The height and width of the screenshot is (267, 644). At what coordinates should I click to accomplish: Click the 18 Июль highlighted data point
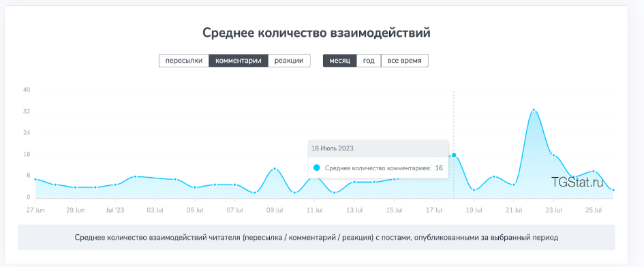[454, 155]
